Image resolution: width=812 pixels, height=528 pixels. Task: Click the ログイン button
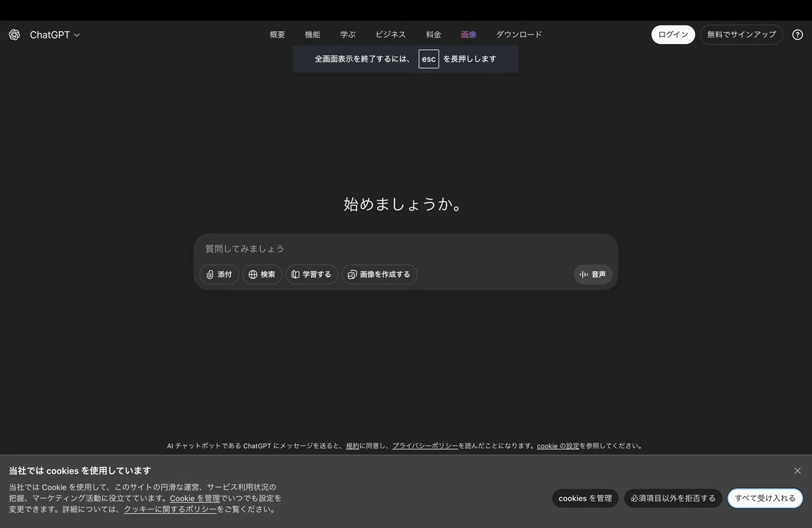pos(673,35)
